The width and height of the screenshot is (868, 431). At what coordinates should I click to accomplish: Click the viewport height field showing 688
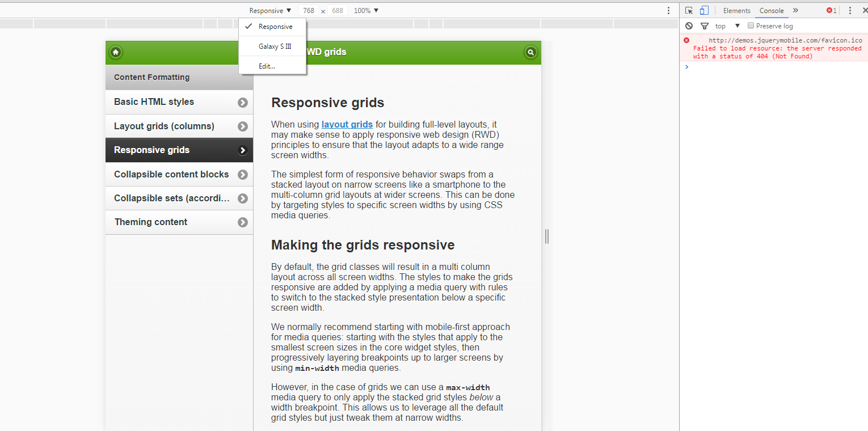(x=338, y=10)
